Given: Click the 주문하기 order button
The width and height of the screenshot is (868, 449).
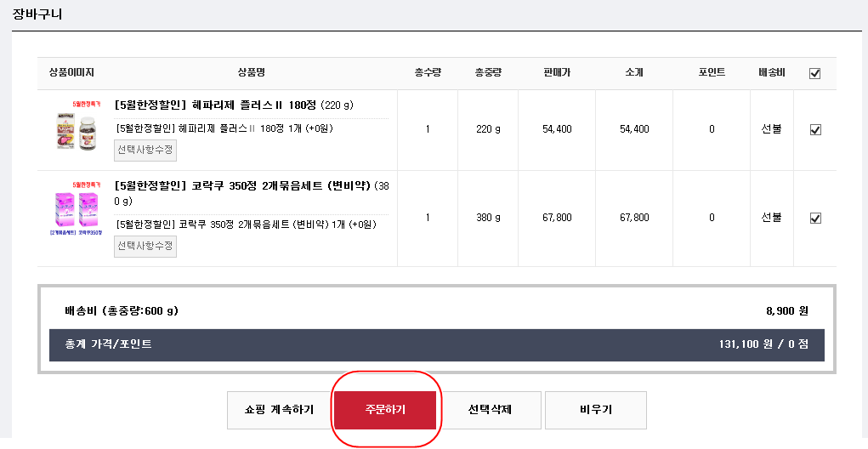Looking at the screenshot, I should tap(385, 410).
